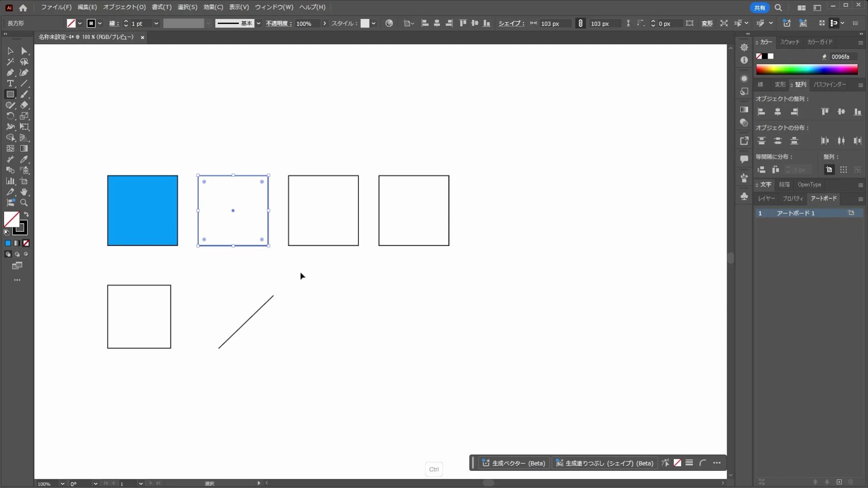The width and height of the screenshot is (868, 488).
Task: Open the stroke weight dropdown
Action: coord(156,23)
